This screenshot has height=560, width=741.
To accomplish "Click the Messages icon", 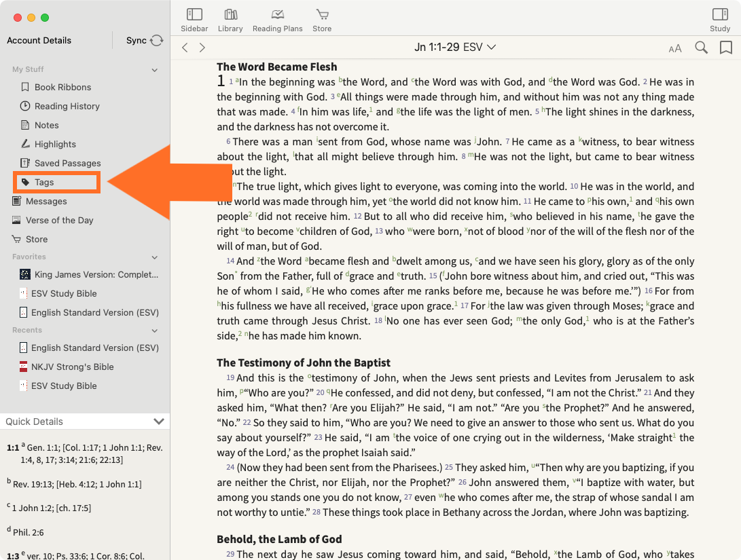I will pos(16,201).
